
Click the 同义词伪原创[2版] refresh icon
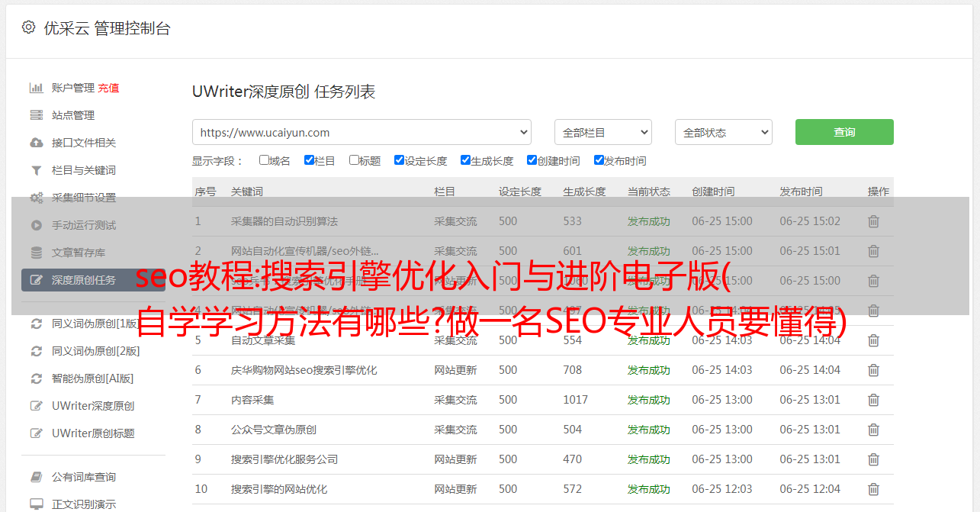36,351
